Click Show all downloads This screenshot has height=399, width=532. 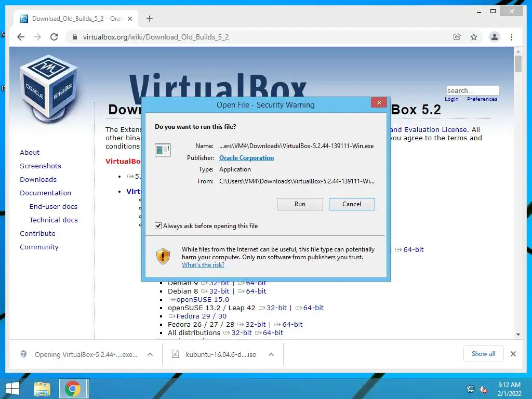pos(484,354)
